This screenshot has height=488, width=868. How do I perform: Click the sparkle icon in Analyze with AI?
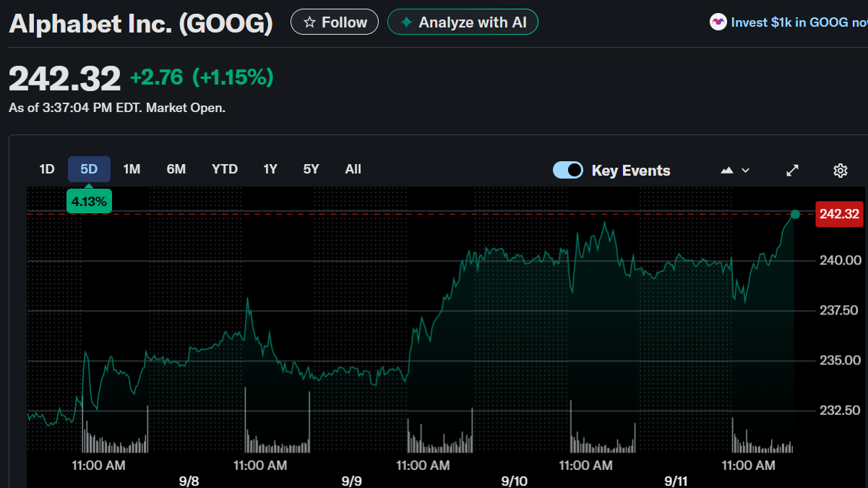(407, 22)
